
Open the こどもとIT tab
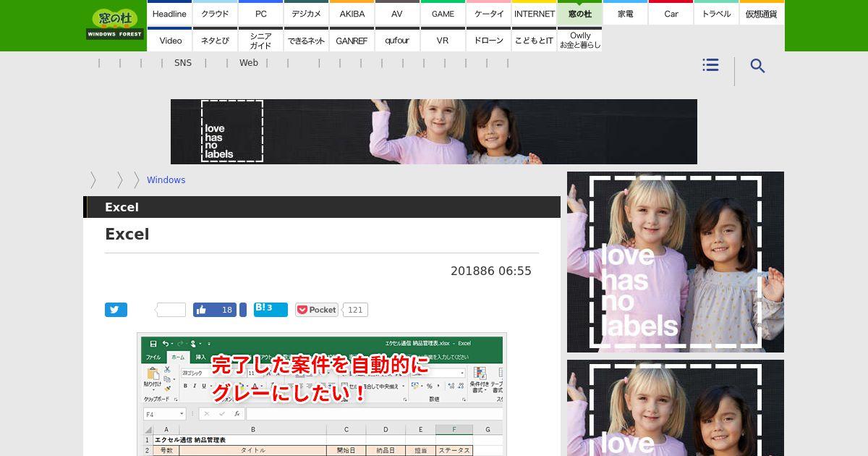[535, 40]
